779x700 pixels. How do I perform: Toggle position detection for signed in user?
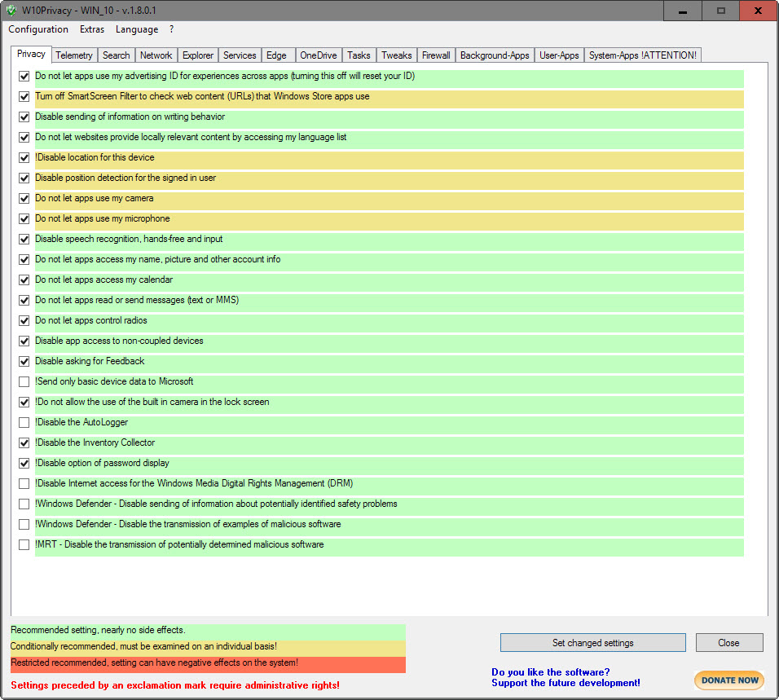point(24,178)
